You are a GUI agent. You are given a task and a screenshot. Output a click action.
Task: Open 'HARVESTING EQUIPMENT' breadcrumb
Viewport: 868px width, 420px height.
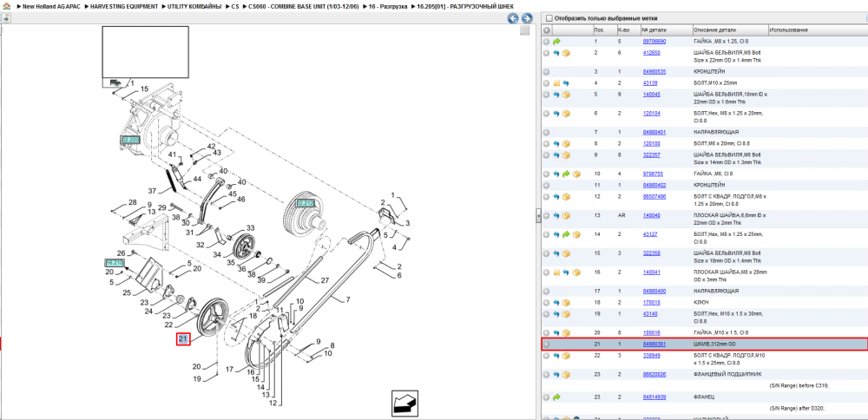coord(124,5)
